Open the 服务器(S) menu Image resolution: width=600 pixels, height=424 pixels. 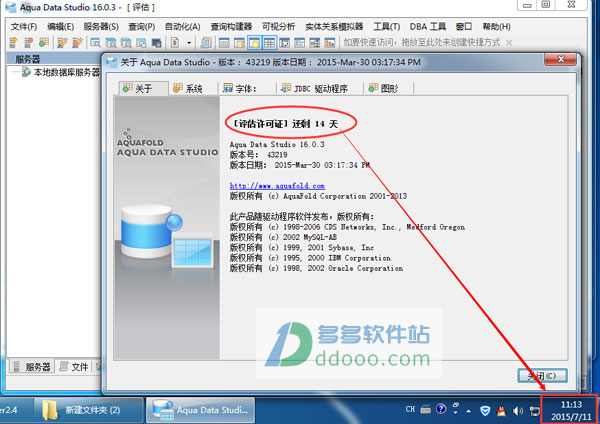(x=101, y=26)
